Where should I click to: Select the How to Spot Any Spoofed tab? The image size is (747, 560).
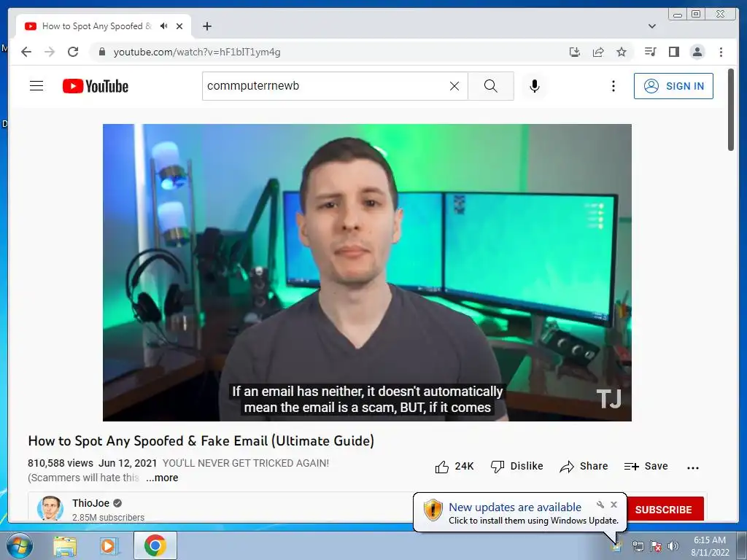[x=97, y=26]
